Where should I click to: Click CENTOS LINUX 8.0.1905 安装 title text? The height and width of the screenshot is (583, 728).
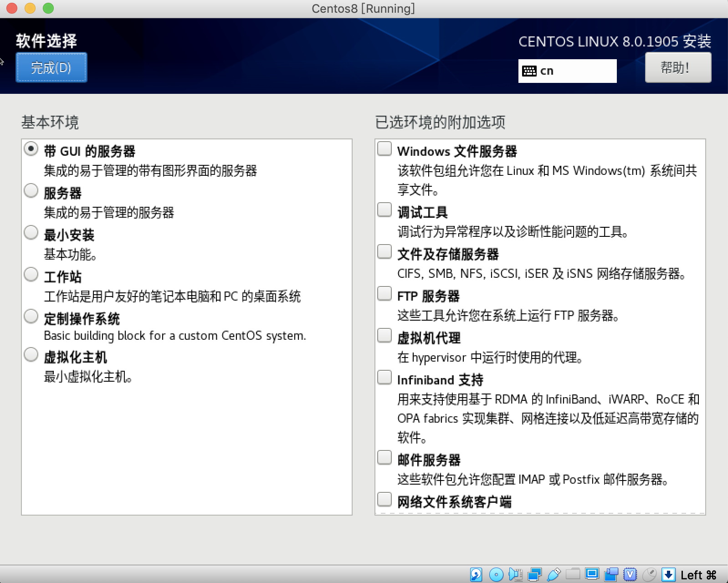[x=615, y=41]
